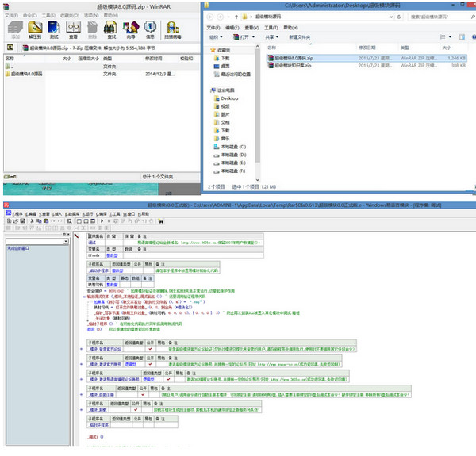Open the 超级模块8.0源码 folder in WinRAR
Image resolution: width=476 pixels, height=456 pixels.
coord(28,73)
